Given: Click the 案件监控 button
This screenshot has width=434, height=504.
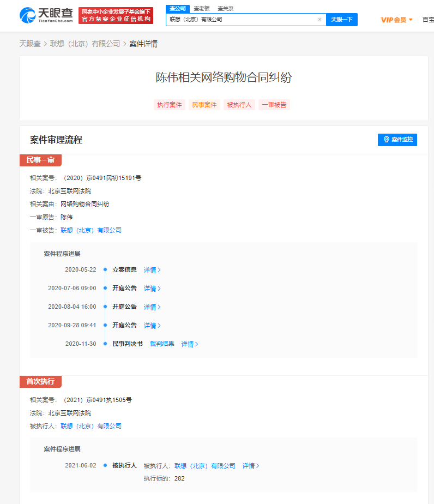Looking at the screenshot, I should pos(397,140).
